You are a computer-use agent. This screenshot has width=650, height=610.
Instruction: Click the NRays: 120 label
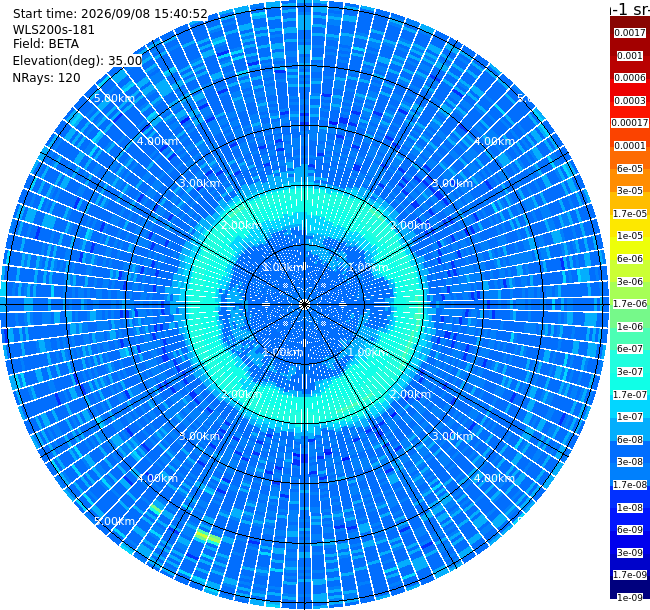[46, 78]
